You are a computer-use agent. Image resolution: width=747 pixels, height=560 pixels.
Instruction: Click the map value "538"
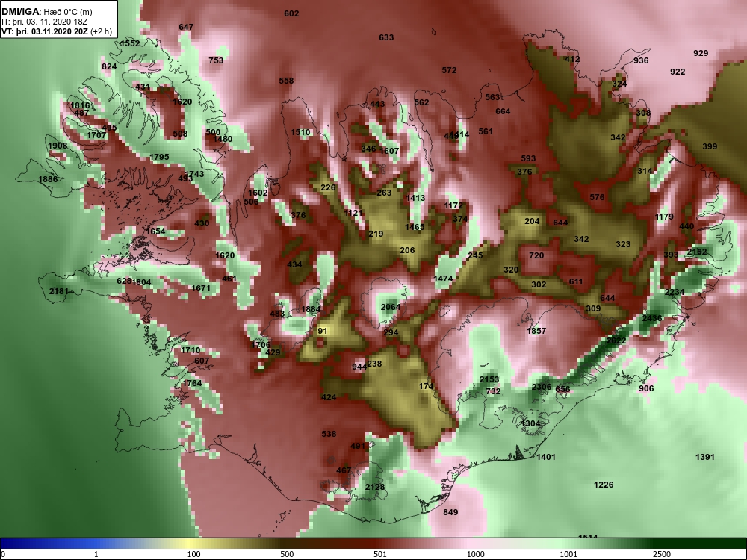pyautogui.click(x=329, y=434)
